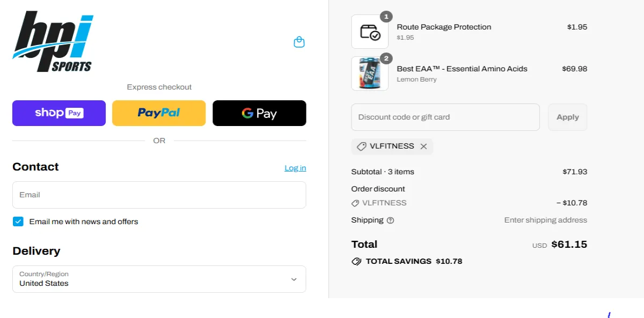Click the tag icon inside the VLFITNESS chip
The width and height of the screenshot is (644, 318).
pyautogui.click(x=361, y=146)
